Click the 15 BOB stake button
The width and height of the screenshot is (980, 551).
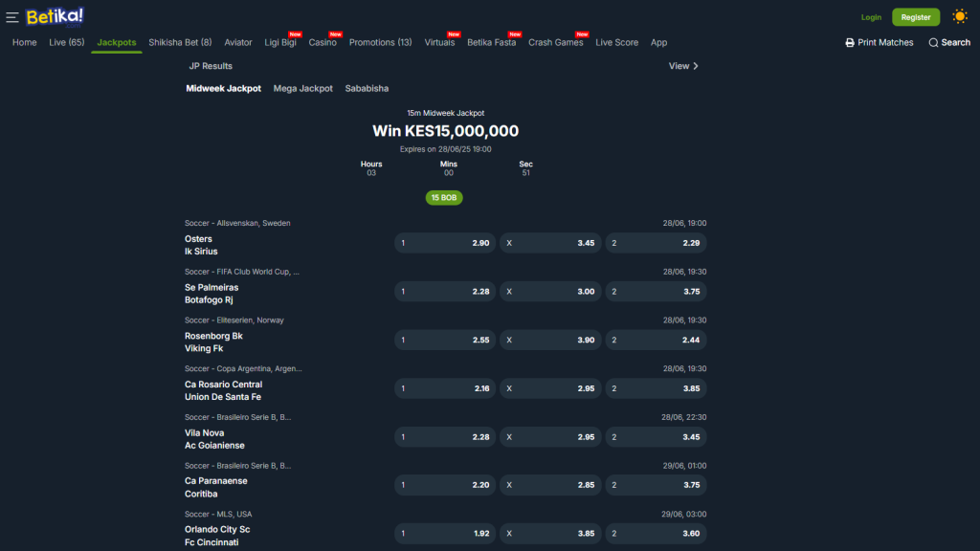pos(444,197)
